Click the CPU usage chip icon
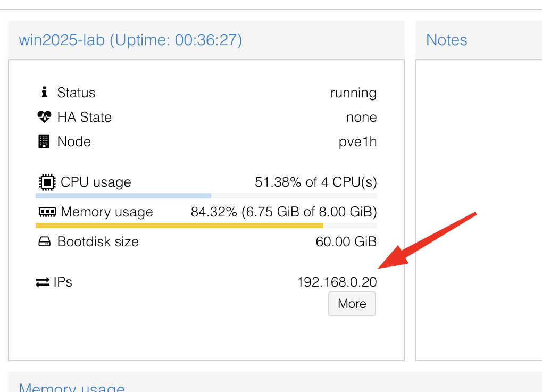Image resolution: width=542 pixels, height=392 pixels. coord(47,182)
